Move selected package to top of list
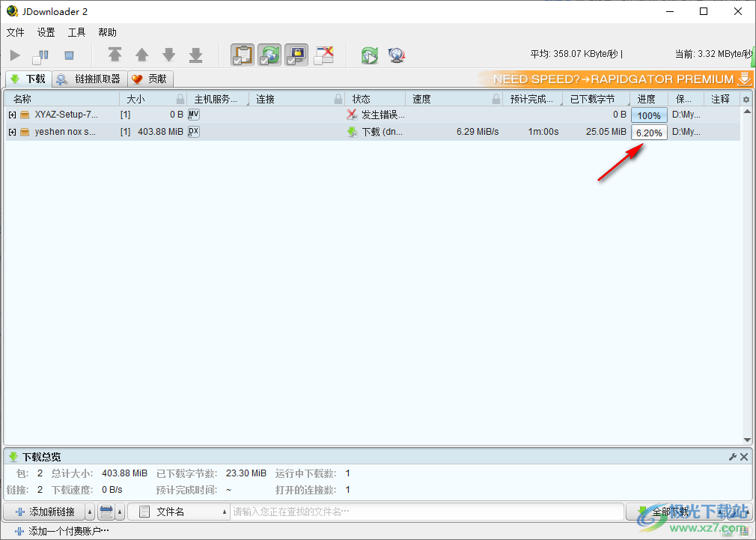Image resolution: width=756 pixels, height=540 pixels. [x=115, y=55]
